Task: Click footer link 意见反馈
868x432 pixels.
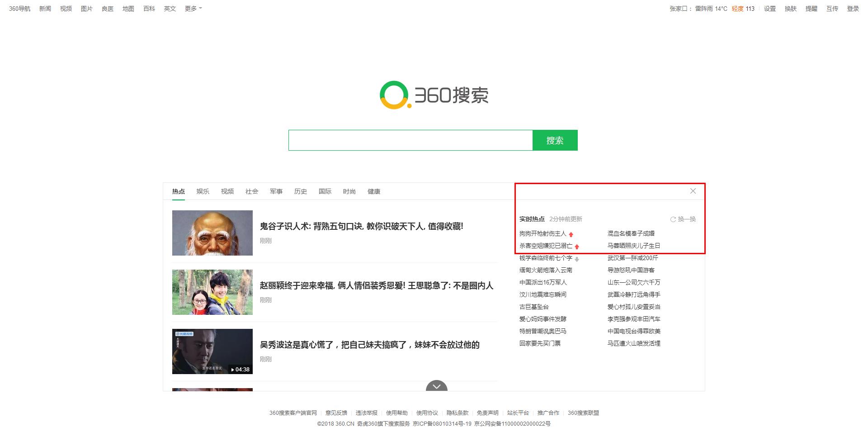Action: pyautogui.click(x=336, y=413)
